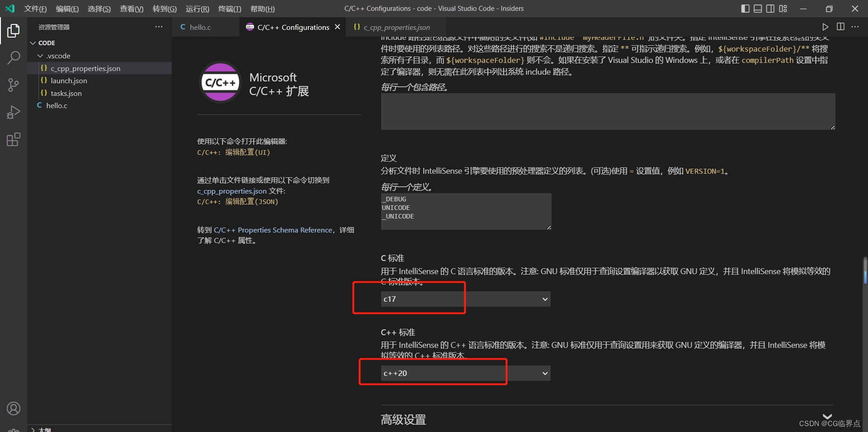The height and width of the screenshot is (432, 868).
Task: Open c_cpp_properties.json in the file tree
Action: coord(99,68)
